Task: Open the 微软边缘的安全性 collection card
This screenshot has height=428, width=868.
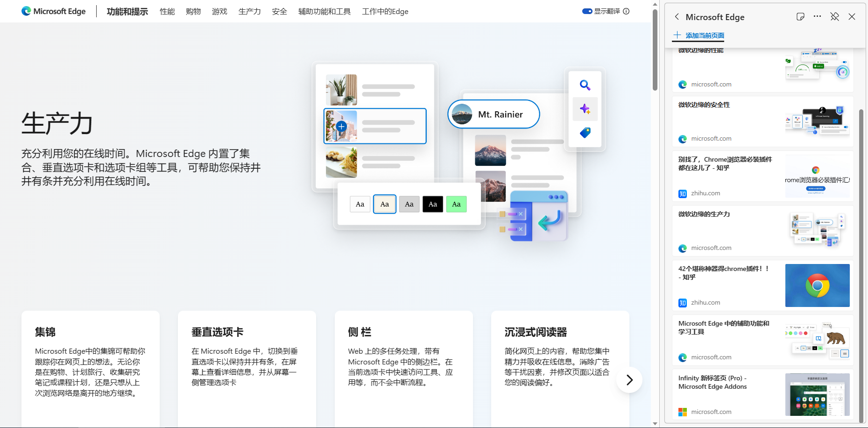Action: coord(762,121)
